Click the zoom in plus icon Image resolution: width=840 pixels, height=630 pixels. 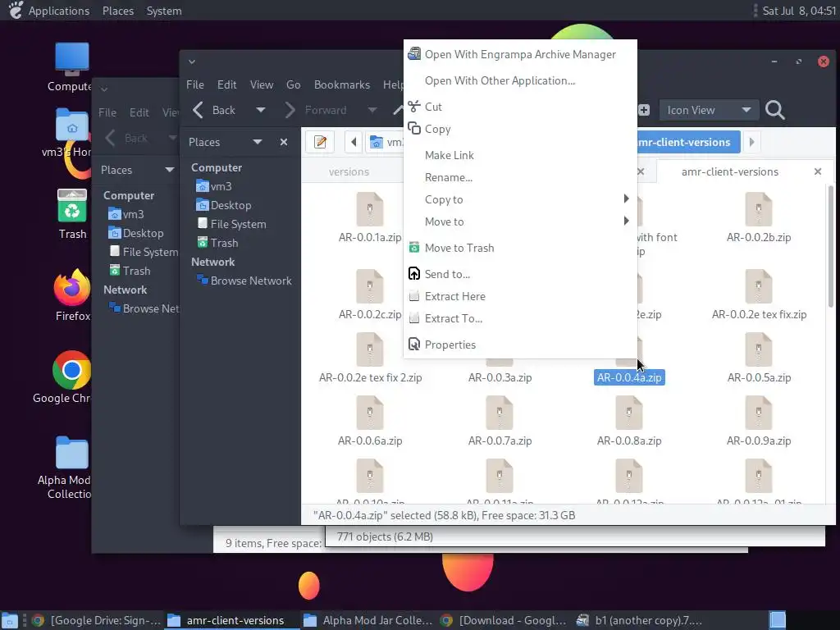point(644,111)
